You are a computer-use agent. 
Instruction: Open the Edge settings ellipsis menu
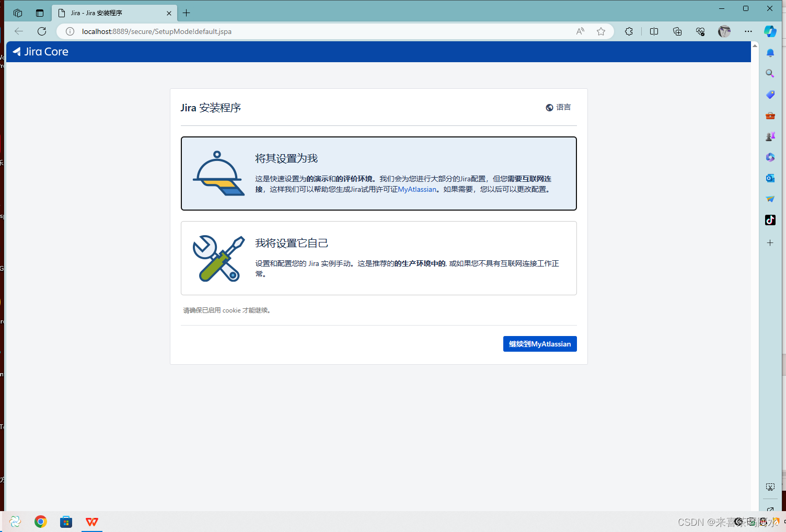(748, 31)
